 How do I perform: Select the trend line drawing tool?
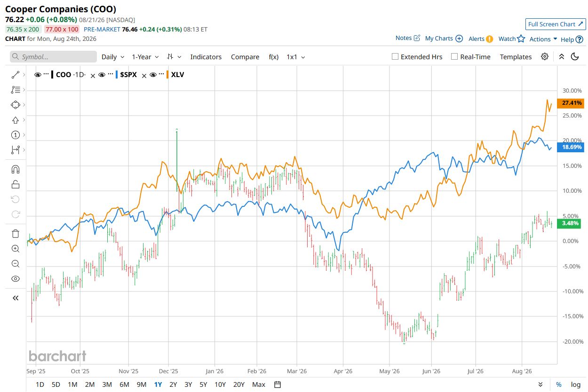point(15,75)
